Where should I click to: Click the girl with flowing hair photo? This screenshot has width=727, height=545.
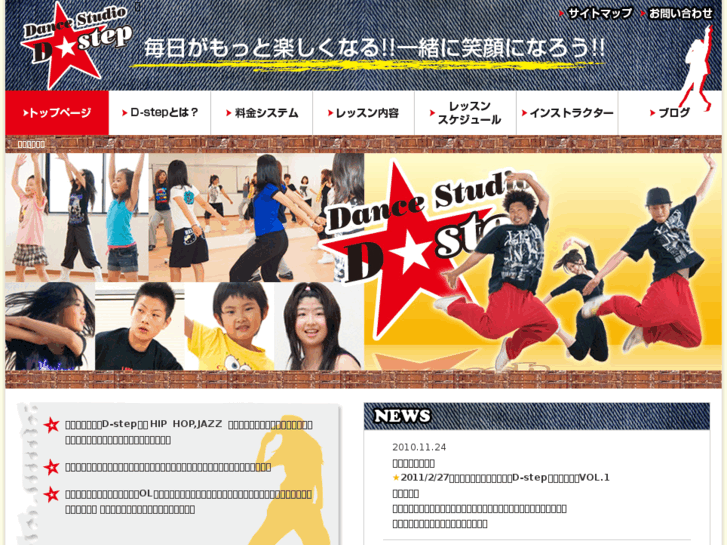coord(50,326)
